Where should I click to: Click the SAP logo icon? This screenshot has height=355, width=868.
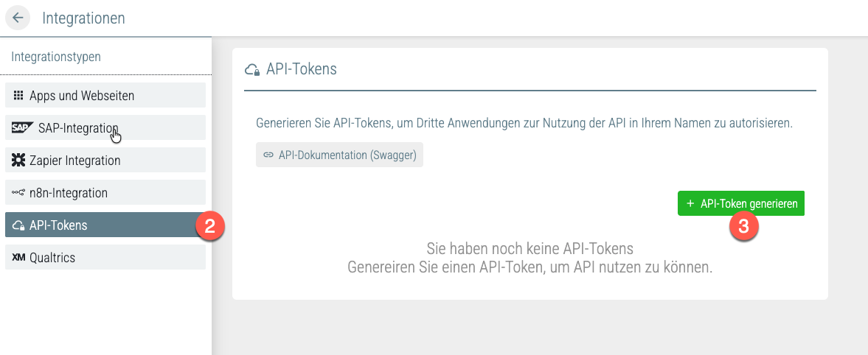(x=23, y=128)
